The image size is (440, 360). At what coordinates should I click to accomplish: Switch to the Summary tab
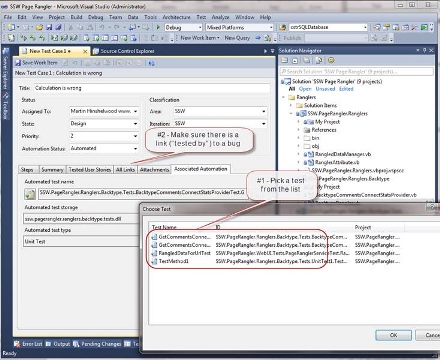coord(52,170)
